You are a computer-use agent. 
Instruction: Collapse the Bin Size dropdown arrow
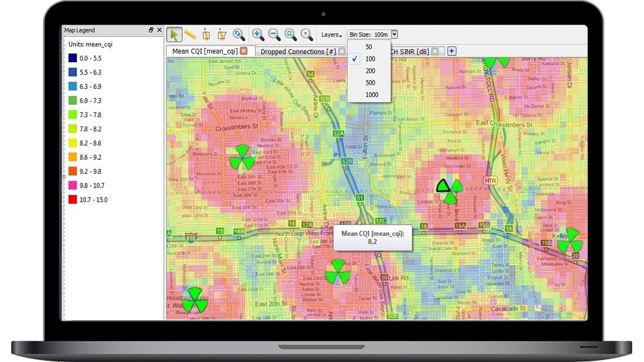tap(394, 34)
